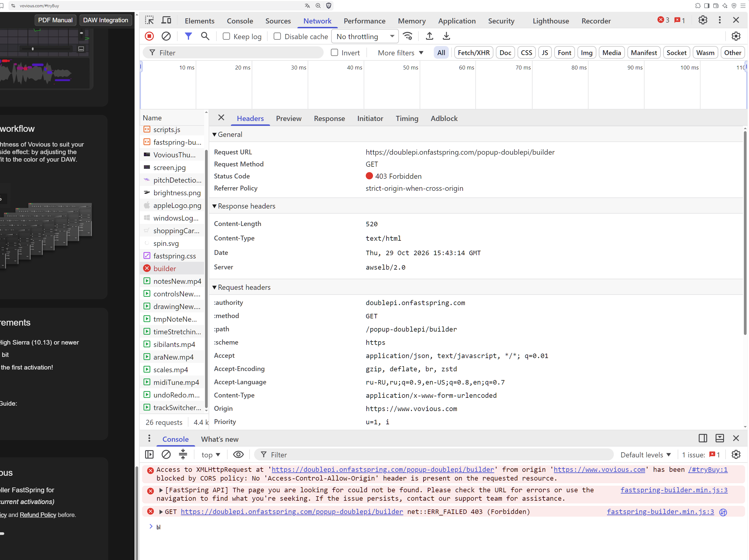This screenshot has height=560, width=749.
Task: Click the network Filter input field
Action: [x=233, y=52]
